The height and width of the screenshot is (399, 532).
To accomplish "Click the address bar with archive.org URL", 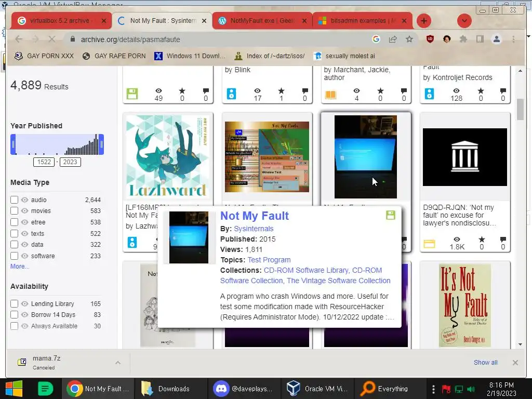I will point(217,39).
